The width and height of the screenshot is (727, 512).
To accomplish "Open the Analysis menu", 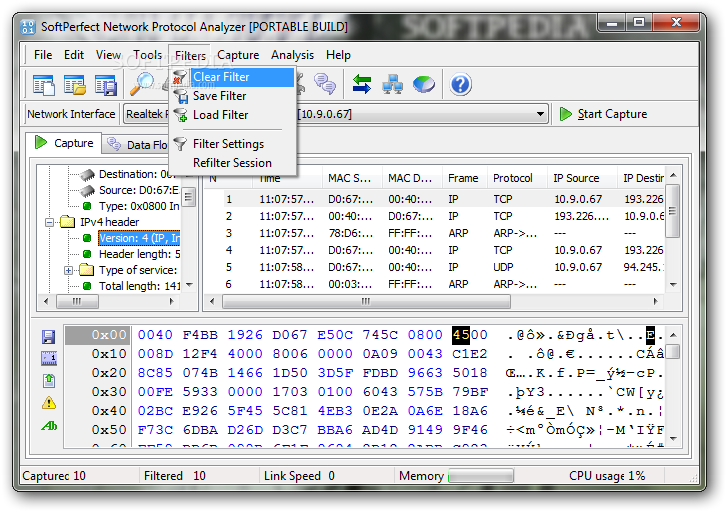I will pos(292,55).
